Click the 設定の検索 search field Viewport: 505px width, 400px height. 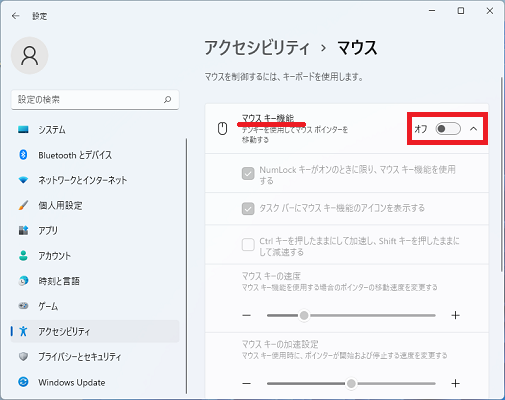95,99
